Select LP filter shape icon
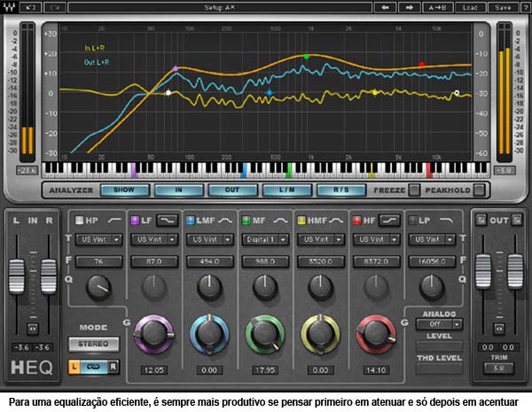532x412 pixels. [447, 221]
